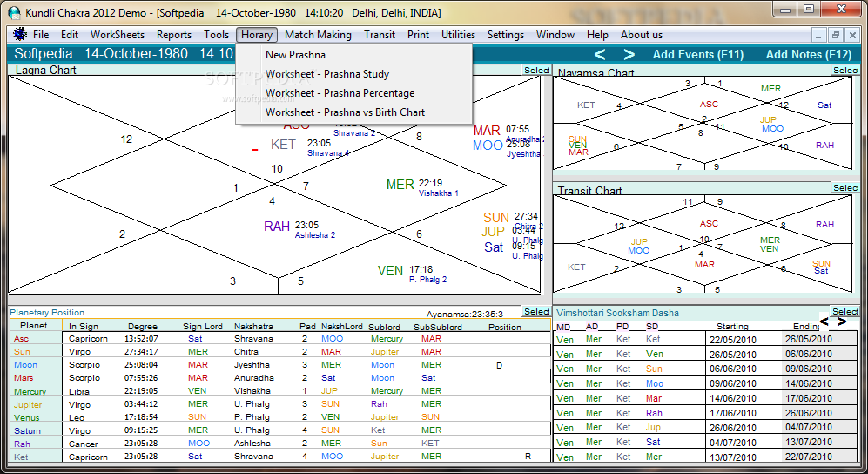Go to previous chart with < arrow in teal bar
Viewport: 868px width, 474px height.
click(x=600, y=54)
